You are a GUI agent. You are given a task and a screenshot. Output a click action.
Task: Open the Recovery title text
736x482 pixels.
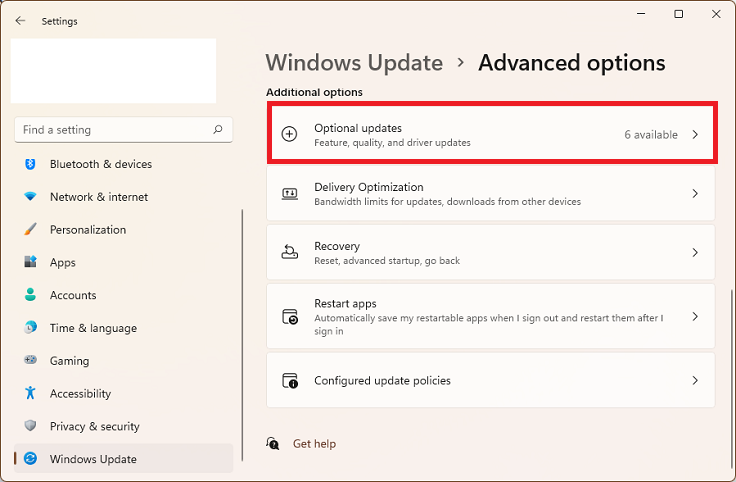(337, 246)
